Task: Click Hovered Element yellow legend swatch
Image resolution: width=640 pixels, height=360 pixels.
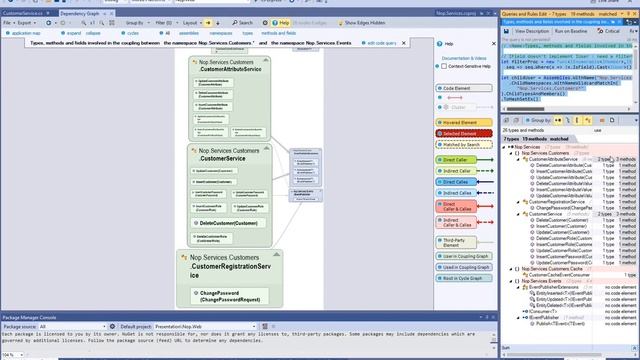Action: [464, 122]
